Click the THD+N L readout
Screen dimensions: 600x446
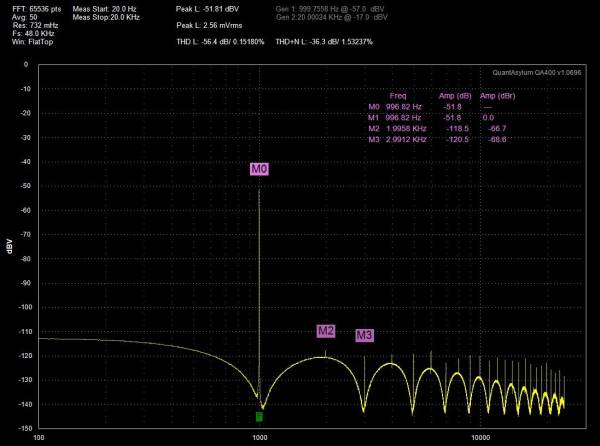(x=324, y=42)
